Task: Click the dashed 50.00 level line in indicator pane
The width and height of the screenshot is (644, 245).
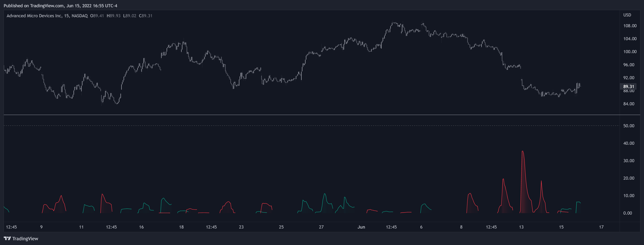Action: [x=311, y=126]
